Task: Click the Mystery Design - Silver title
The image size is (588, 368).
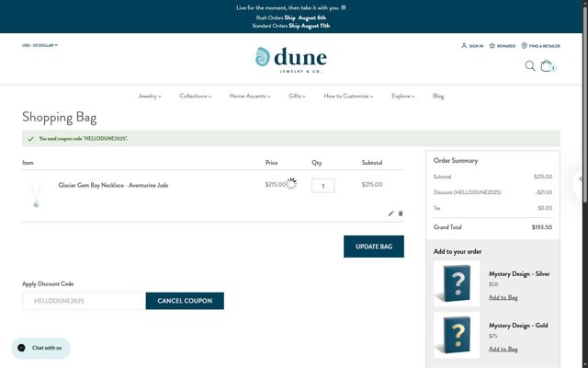Action: (x=519, y=274)
